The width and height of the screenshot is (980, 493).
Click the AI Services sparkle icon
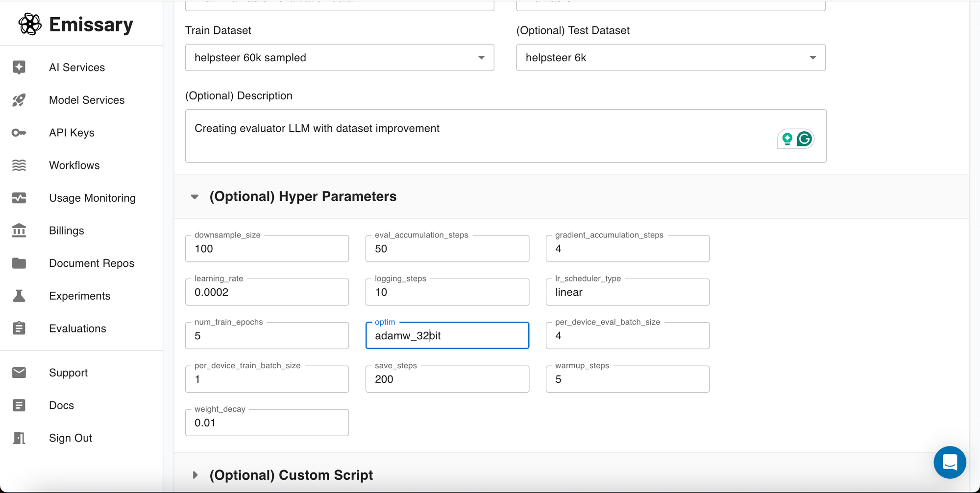click(x=19, y=67)
